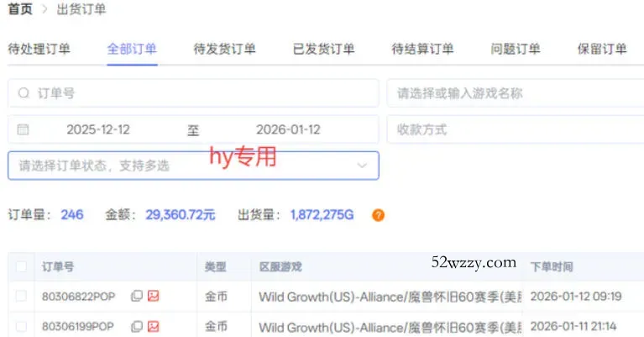Open image icon for order 80306822POP

(153, 296)
